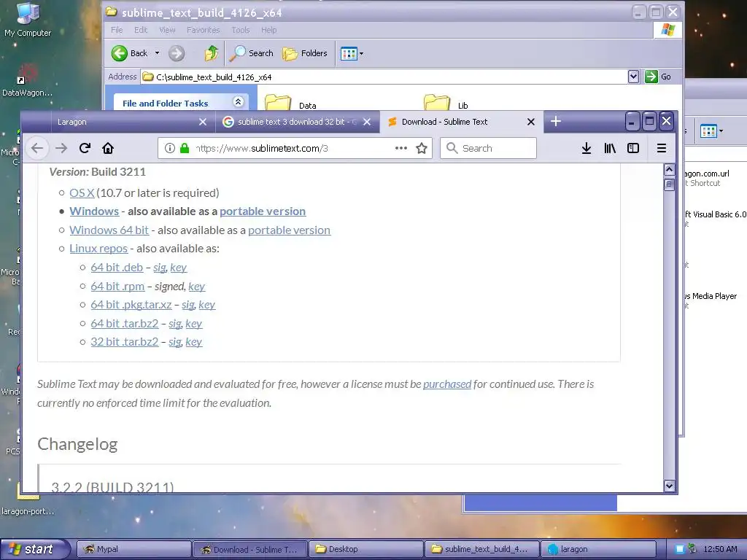747x560 pixels.
Task: Open the Views button in Explorer toolbar
Action: (352, 53)
